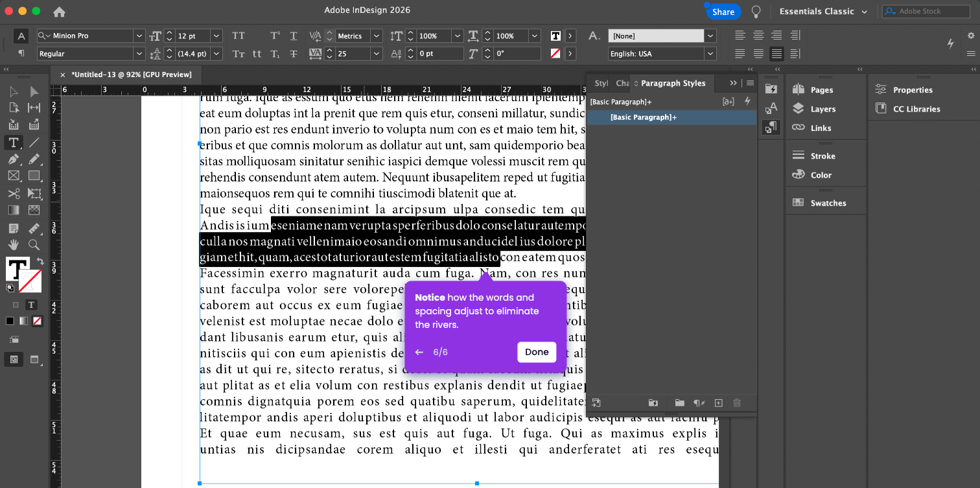
Task: Open the Minion Pro font family dropdown
Action: coord(139,36)
